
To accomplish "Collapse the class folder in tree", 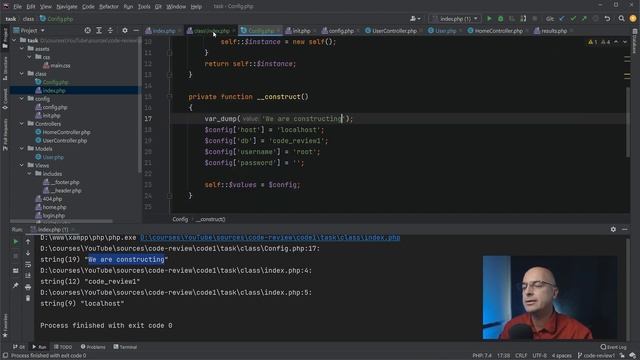I will [x=22, y=73].
